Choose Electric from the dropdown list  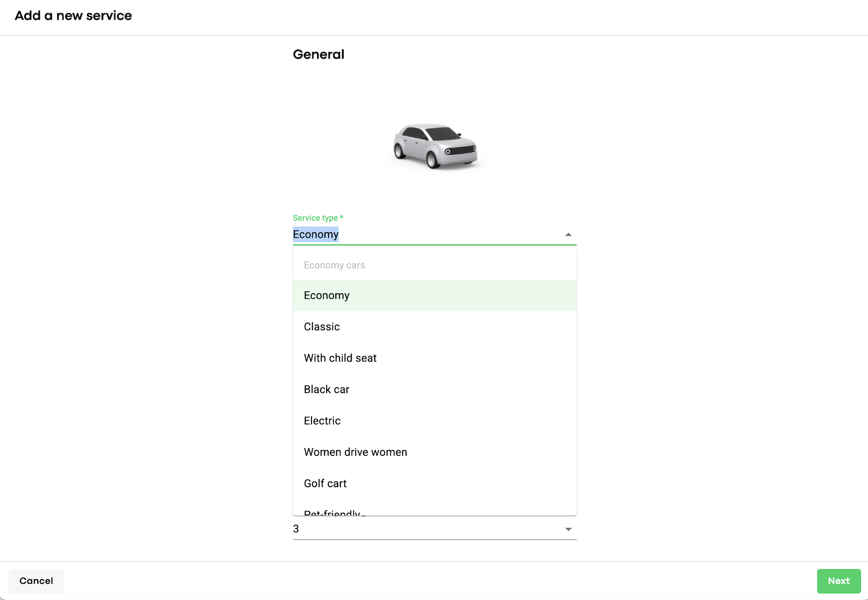pyautogui.click(x=322, y=421)
